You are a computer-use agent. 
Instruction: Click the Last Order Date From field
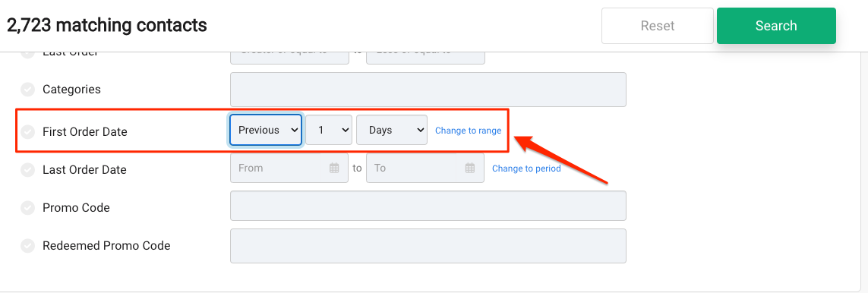pos(289,168)
